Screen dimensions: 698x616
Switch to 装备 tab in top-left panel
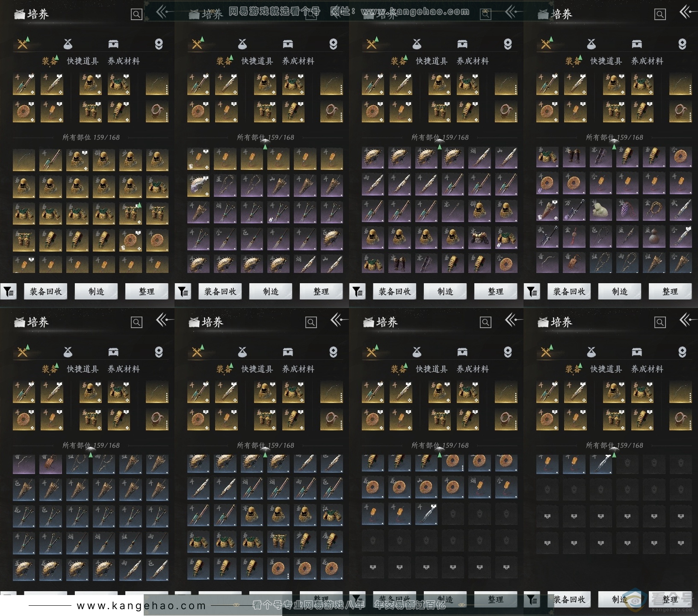(x=50, y=61)
